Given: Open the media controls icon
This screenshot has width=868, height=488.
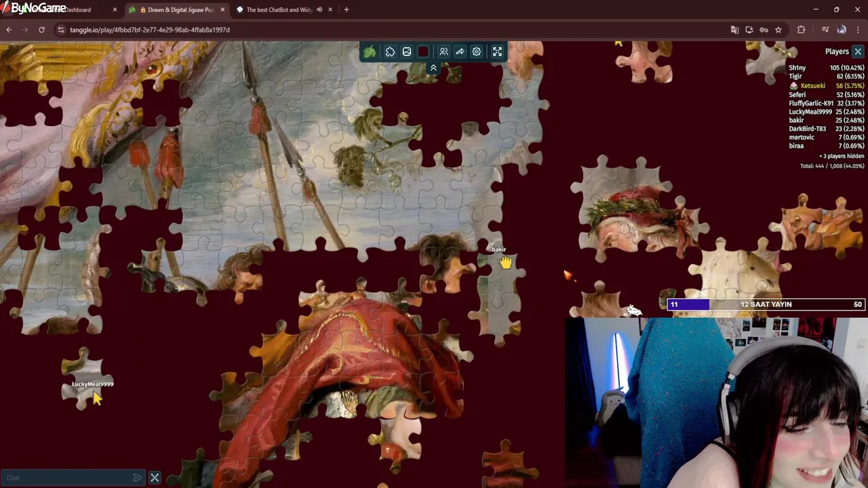Looking at the screenshot, I should coord(825,30).
